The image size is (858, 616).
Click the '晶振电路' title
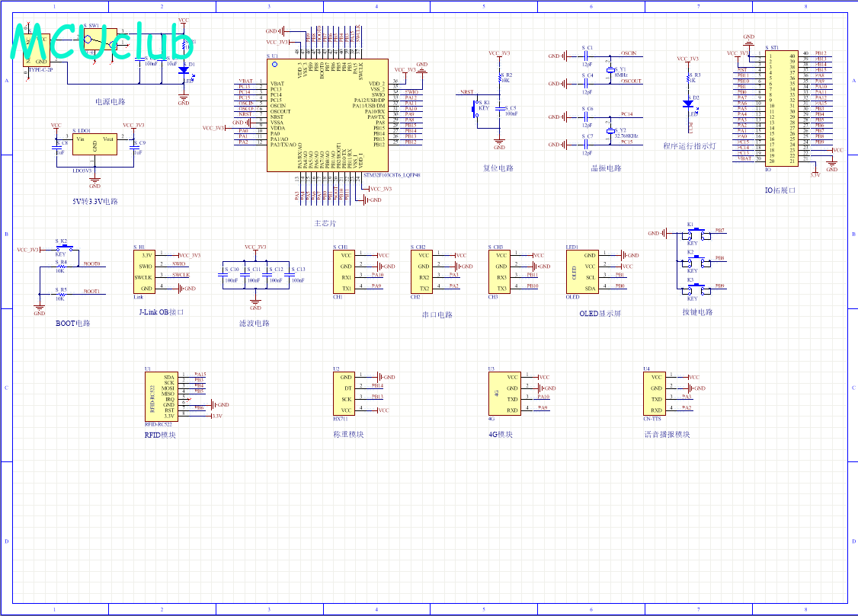pyautogui.click(x=607, y=168)
